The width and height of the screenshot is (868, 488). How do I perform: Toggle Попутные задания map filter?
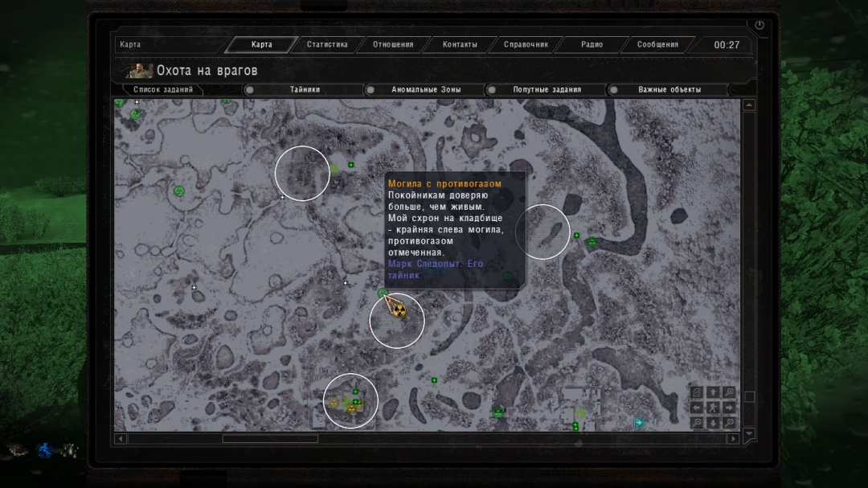(491, 90)
